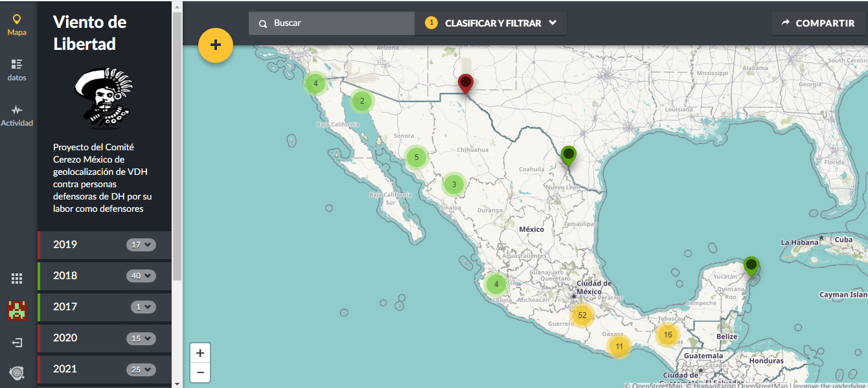Expand the 2018 count dropdown

[141, 276]
